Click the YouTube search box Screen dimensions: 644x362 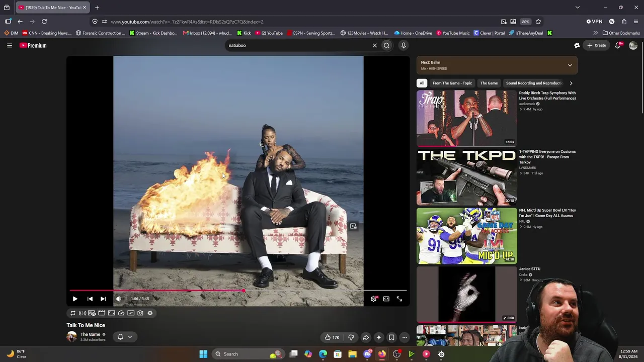[299, 45]
